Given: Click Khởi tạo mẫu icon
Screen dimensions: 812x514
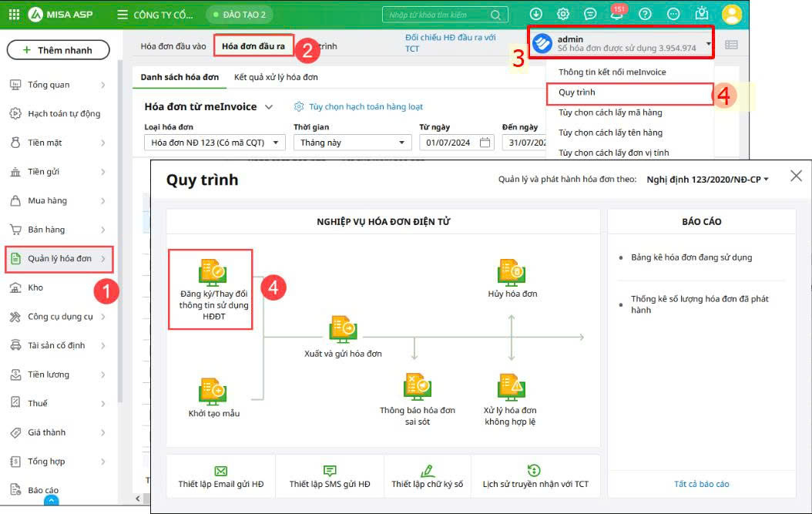Looking at the screenshot, I should 213,390.
